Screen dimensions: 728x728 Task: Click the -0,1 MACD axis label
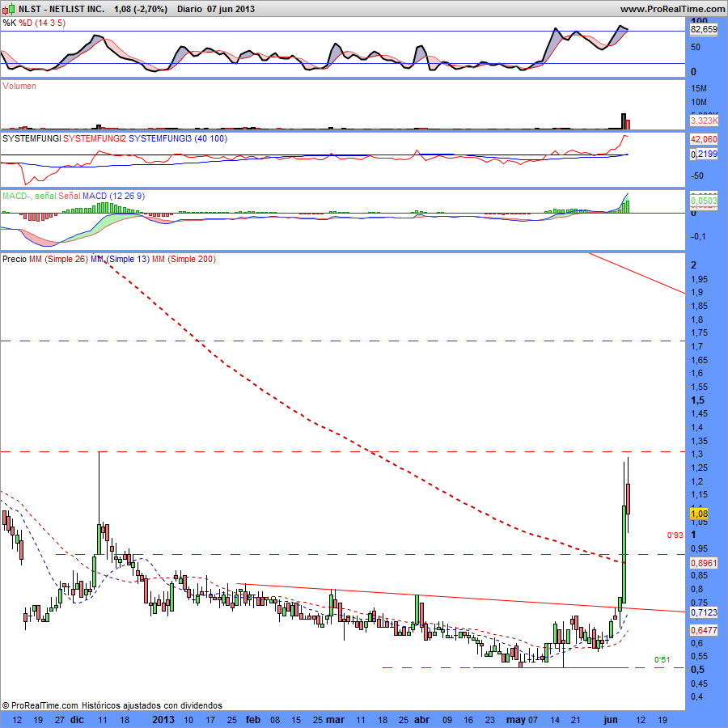click(x=698, y=237)
